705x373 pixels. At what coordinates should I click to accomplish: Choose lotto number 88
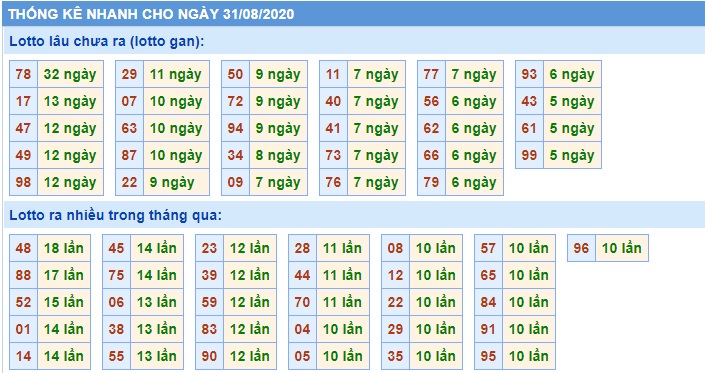(x=23, y=275)
